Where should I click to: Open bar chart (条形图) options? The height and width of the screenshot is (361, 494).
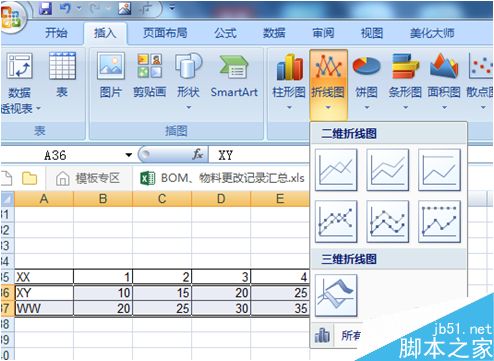[405, 82]
